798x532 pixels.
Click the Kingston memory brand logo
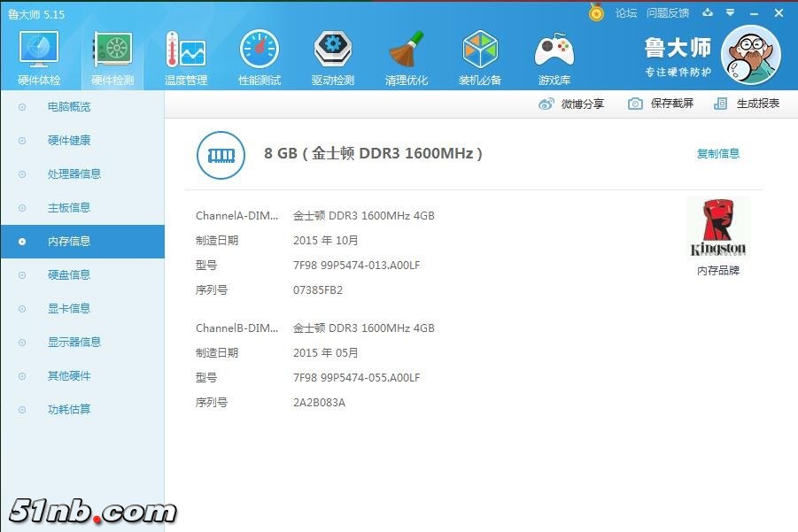[717, 228]
